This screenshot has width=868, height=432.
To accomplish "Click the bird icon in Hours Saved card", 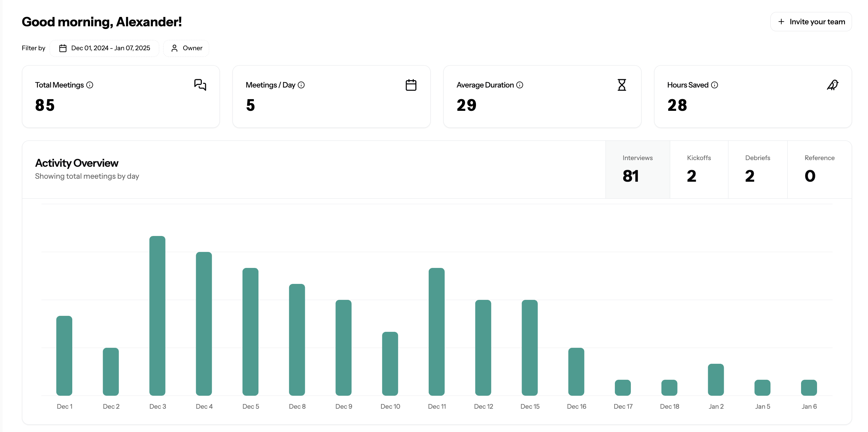I will coord(832,85).
